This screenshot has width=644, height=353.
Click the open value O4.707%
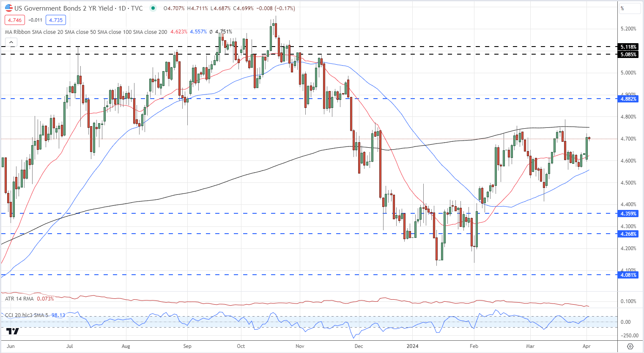coord(174,8)
